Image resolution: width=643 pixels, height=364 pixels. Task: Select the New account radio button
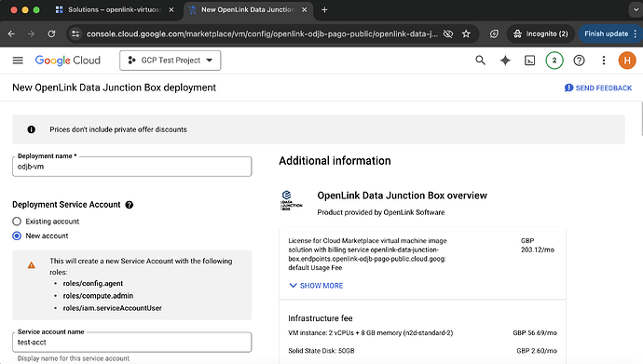pyautogui.click(x=17, y=236)
